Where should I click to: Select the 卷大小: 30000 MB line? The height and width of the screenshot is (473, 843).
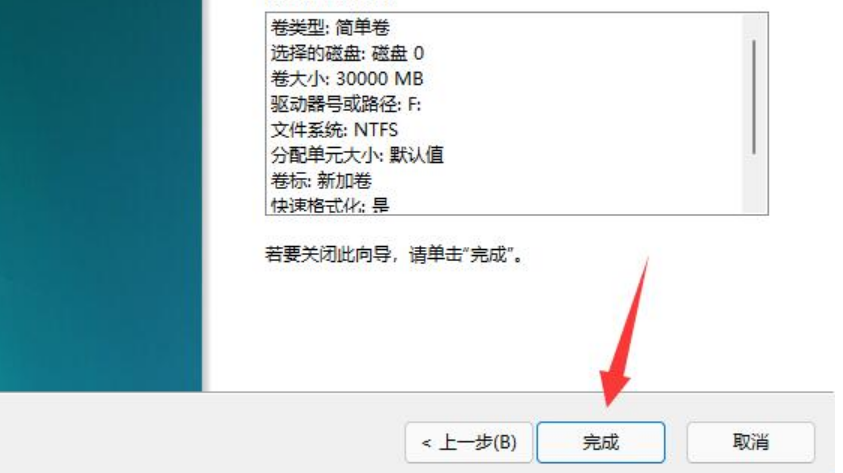click(x=347, y=79)
